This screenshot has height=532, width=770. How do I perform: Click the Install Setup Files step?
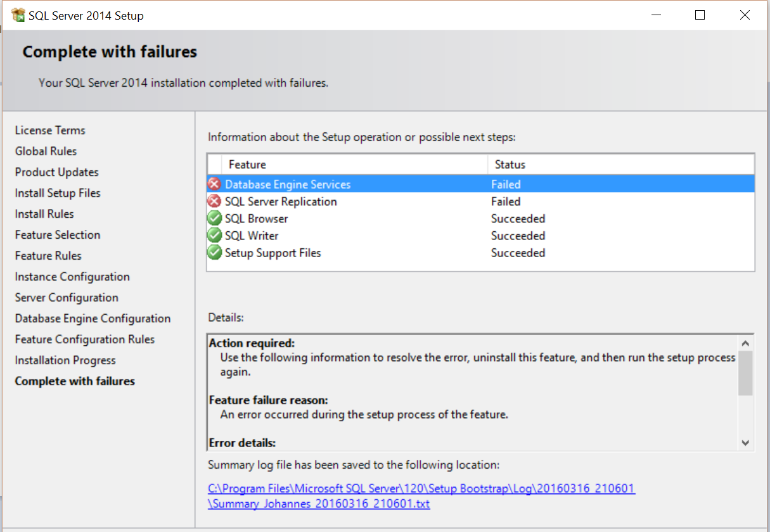[58, 193]
